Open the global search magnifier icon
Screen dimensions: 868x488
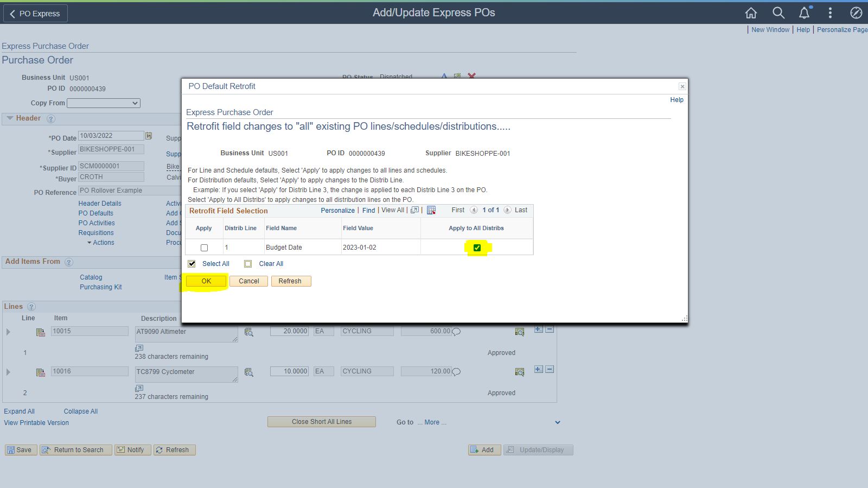tap(778, 12)
